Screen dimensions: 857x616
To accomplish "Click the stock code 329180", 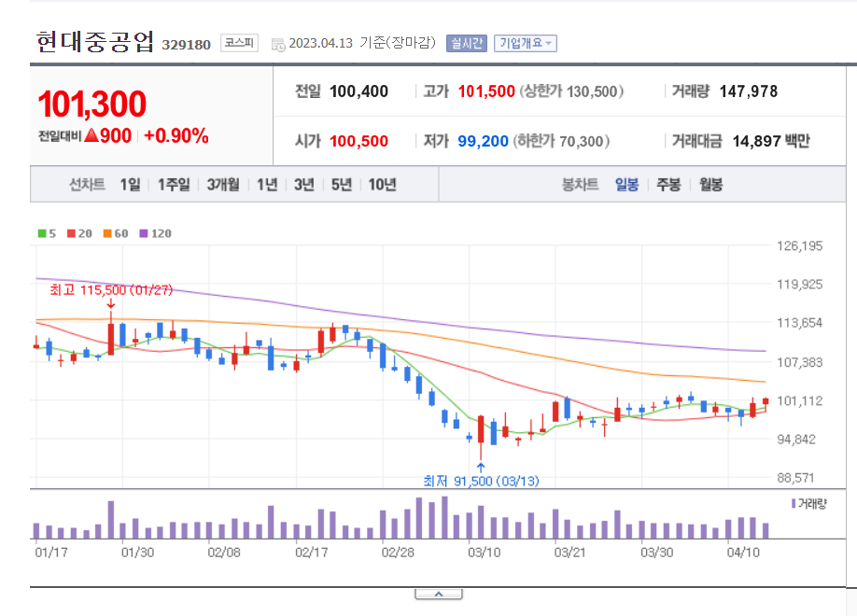I will pyautogui.click(x=187, y=45).
